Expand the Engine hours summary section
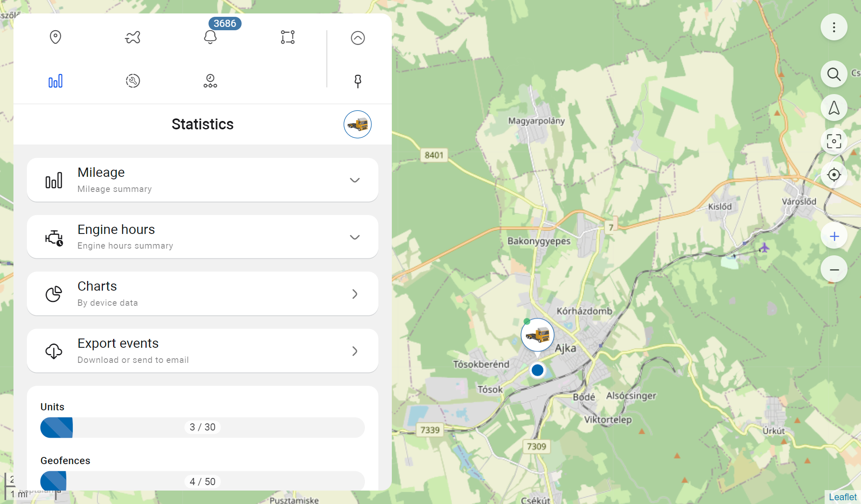Viewport: 861px width, 504px height. tap(354, 237)
